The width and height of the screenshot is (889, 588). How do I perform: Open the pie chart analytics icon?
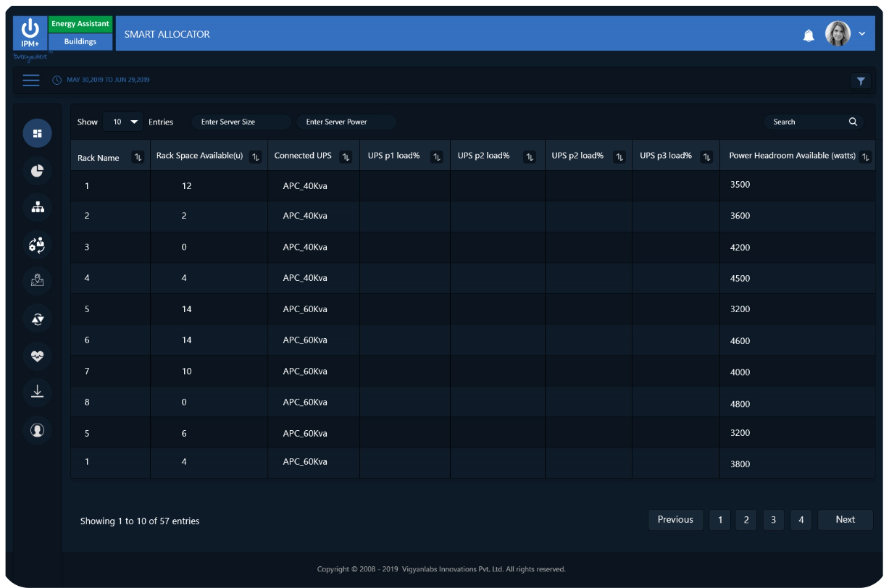point(38,171)
